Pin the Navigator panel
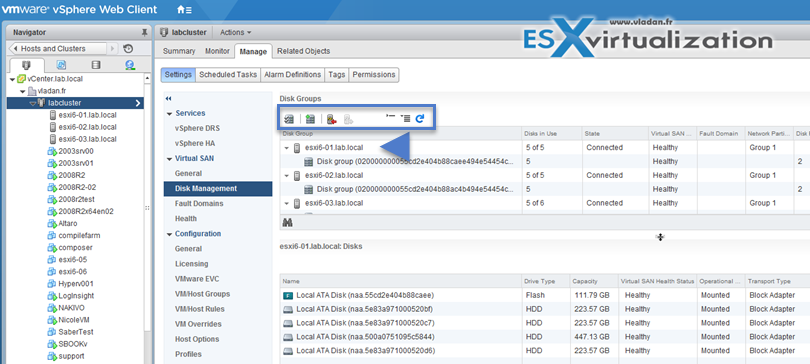This screenshot has height=364, width=810. [x=144, y=32]
